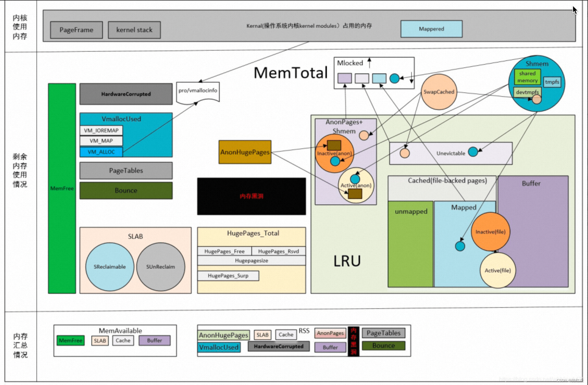Click the Kernal kernel modules caption text
Viewport: 588px width, 385px height.
pyautogui.click(x=309, y=26)
